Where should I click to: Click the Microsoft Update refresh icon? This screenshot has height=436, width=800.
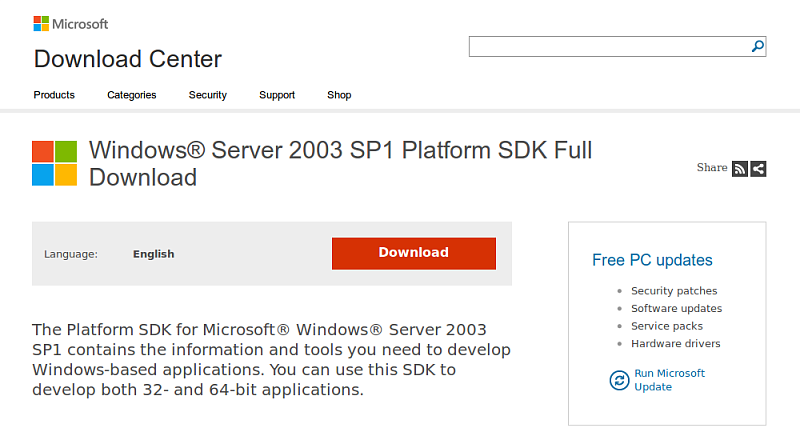pos(618,380)
